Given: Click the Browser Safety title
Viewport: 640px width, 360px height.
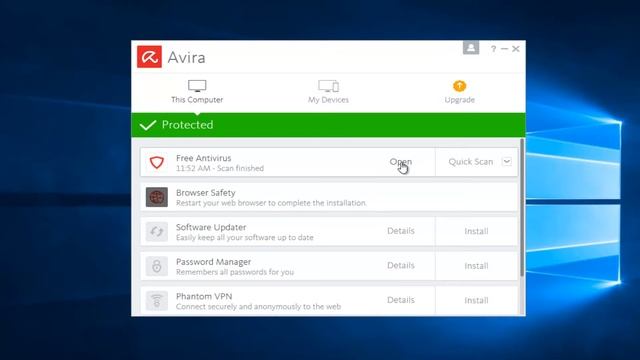Looking at the screenshot, I should click(x=206, y=193).
